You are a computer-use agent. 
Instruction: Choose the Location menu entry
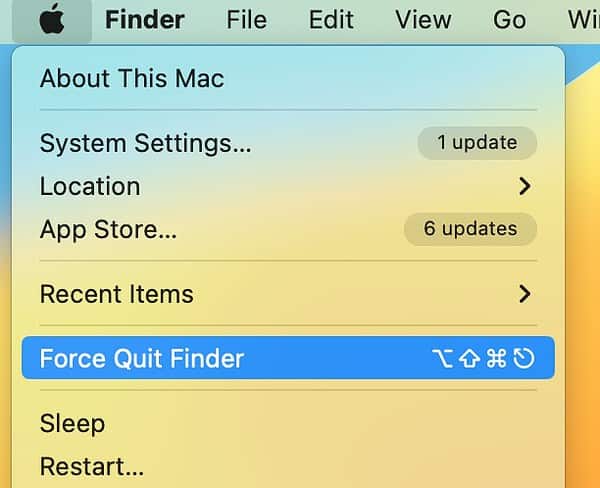[x=90, y=187]
